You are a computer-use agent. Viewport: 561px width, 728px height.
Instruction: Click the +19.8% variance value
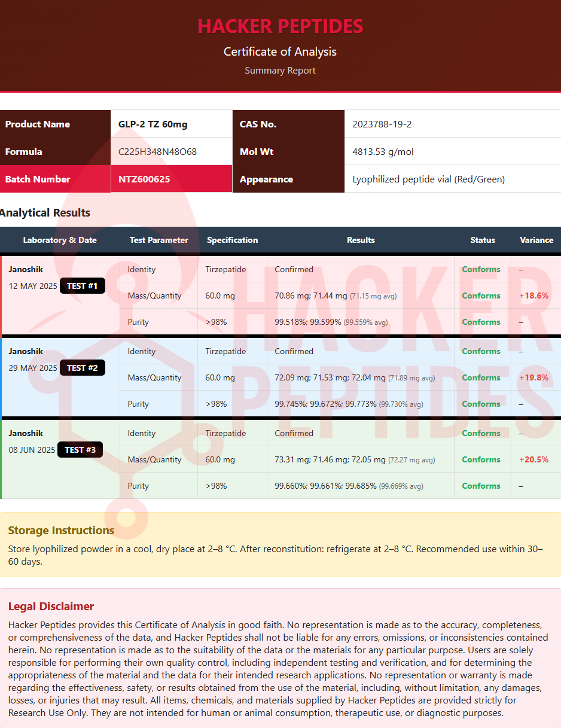click(534, 377)
